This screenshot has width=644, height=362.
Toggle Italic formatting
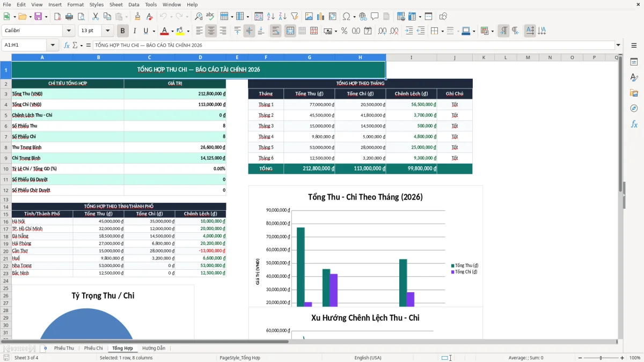click(134, 31)
